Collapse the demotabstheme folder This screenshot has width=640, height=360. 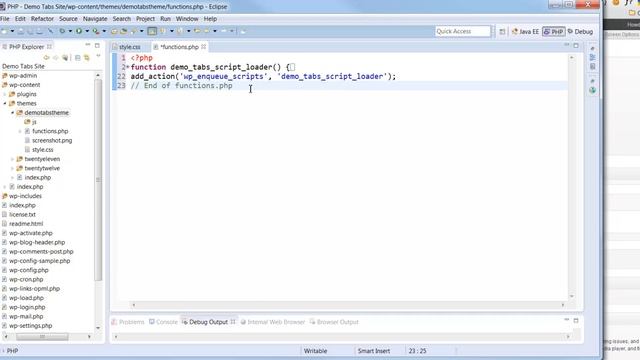13,113
